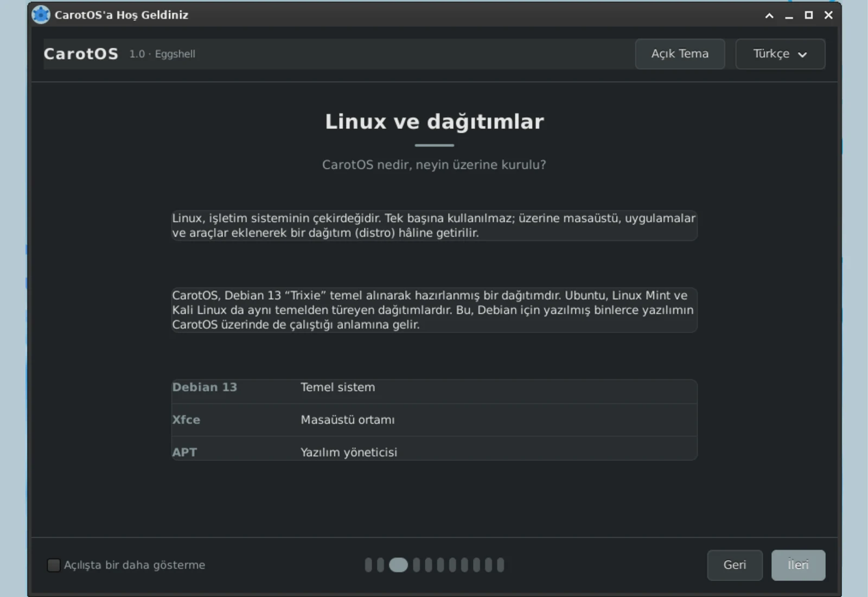Click the '1.0 · Eggshell' version label
Screen dimensions: 868x597
tap(162, 54)
